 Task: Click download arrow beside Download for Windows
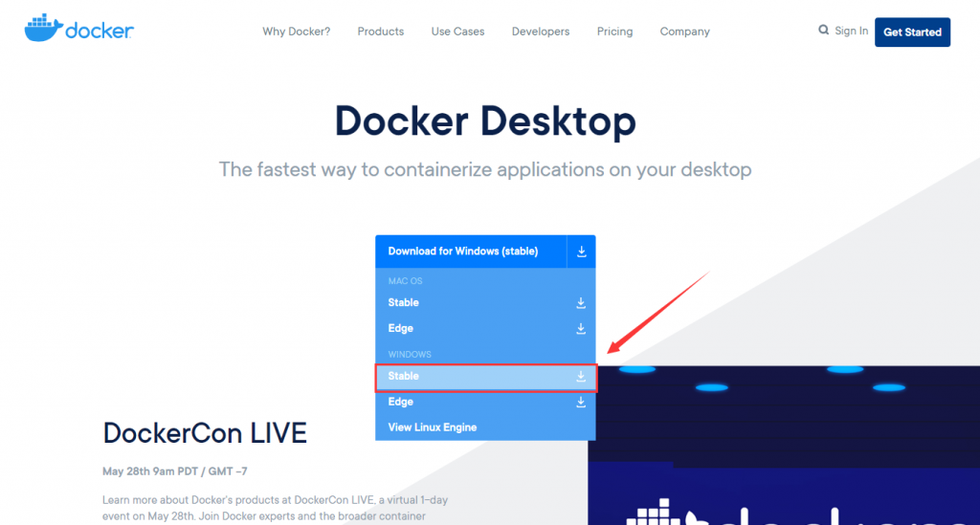point(581,252)
